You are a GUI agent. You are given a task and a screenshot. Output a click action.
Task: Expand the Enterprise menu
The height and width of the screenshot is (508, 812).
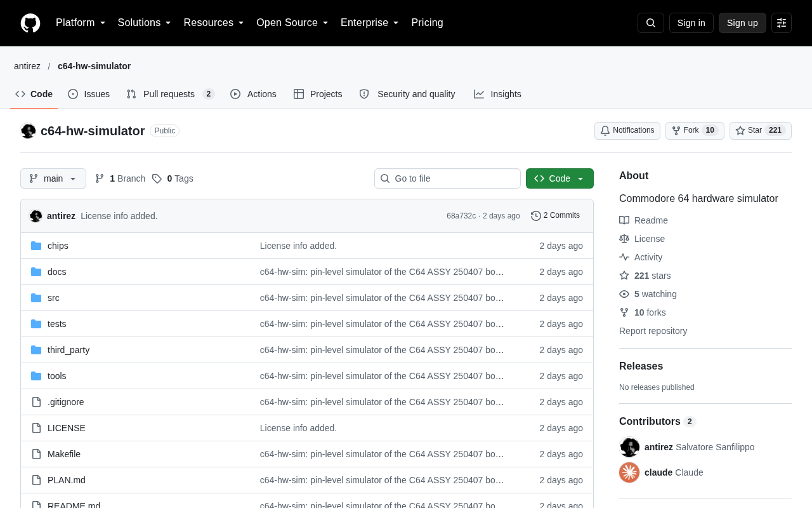(x=370, y=23)
